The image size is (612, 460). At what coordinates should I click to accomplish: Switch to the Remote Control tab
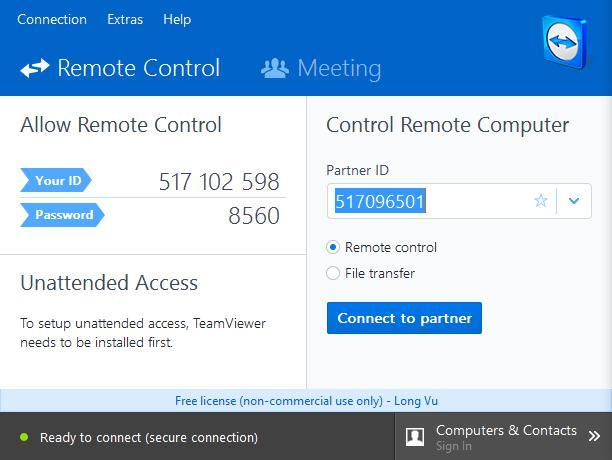[120, 68]
